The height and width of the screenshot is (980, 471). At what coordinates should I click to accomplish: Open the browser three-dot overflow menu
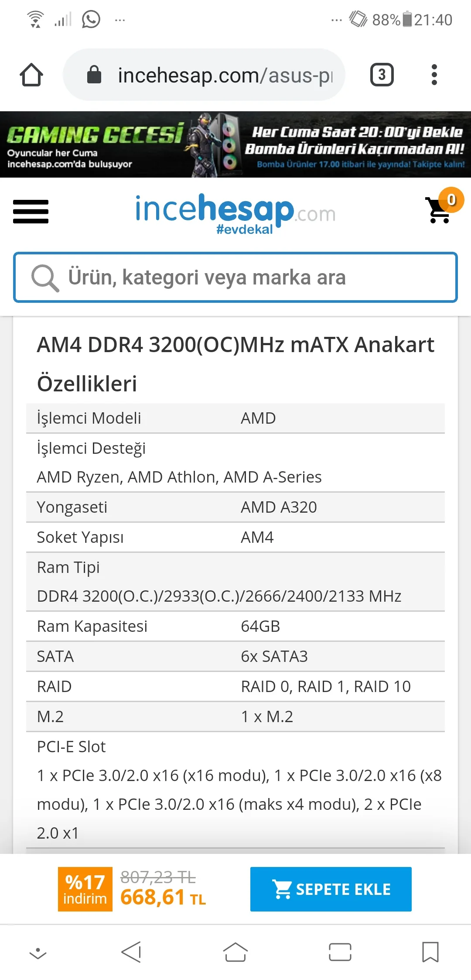coord(434,75)
